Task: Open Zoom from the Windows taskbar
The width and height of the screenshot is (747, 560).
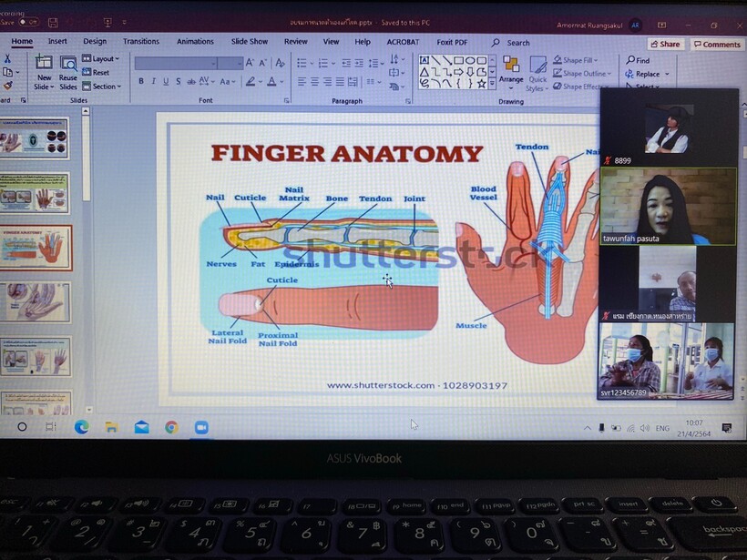Action: tap(201, 427)
